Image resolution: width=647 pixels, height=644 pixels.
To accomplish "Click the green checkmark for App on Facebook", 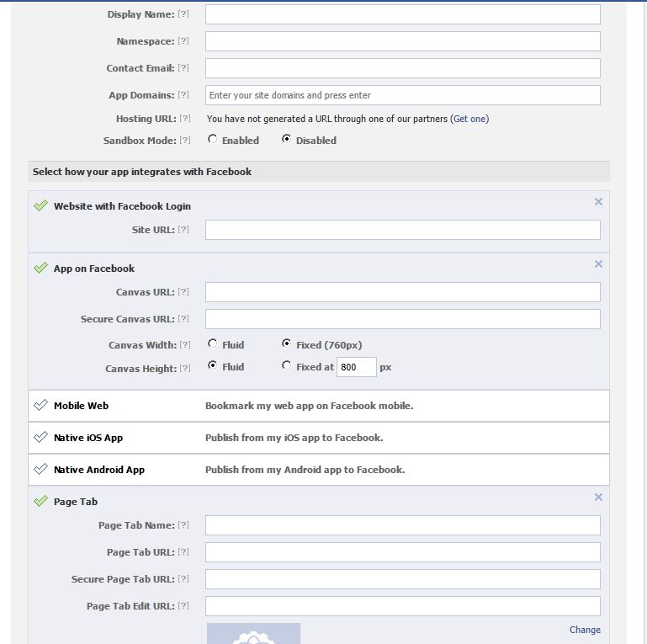I will tap(40, 268).
